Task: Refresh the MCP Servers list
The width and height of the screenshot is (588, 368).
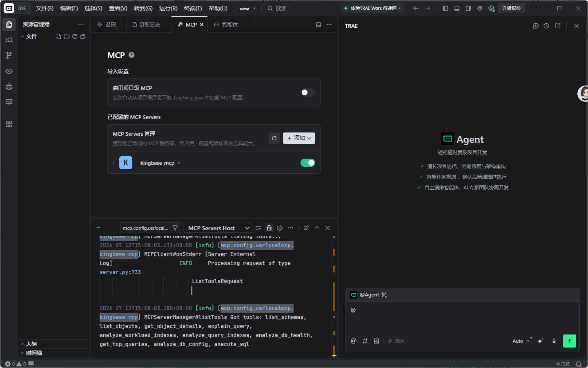Action: click(274, 138)
